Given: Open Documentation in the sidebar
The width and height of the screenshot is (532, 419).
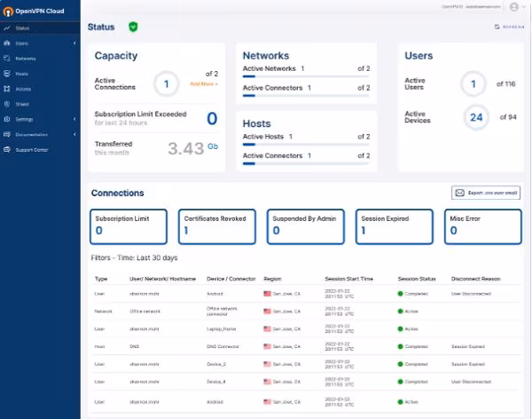Looking at the screenshot, I should [40, 135].
